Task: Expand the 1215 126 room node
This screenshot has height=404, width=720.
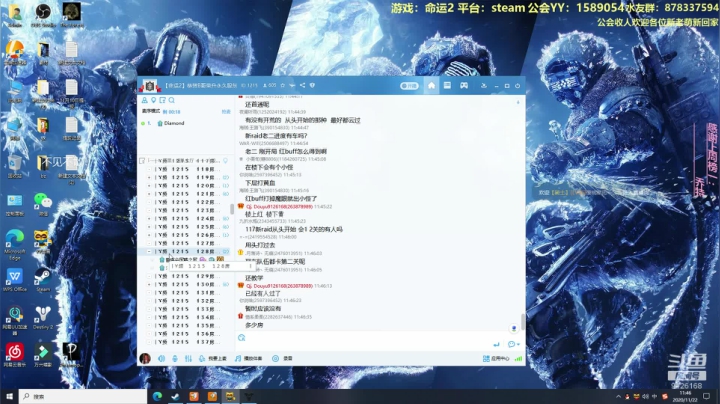Action: (x=149, y=235)
